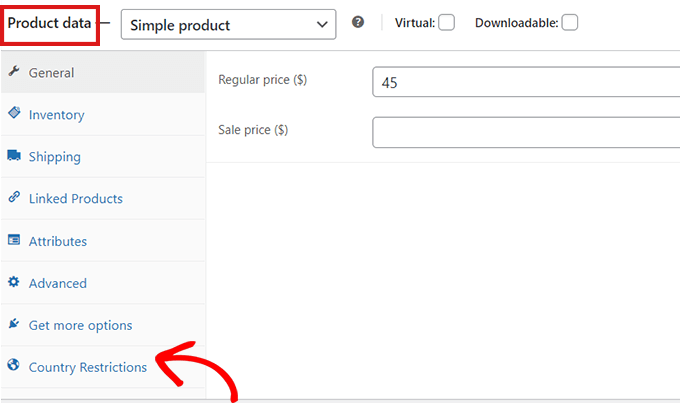Open the Simple product type dropdown
Viewport: 680px width, 403px height.
[228, 23]
